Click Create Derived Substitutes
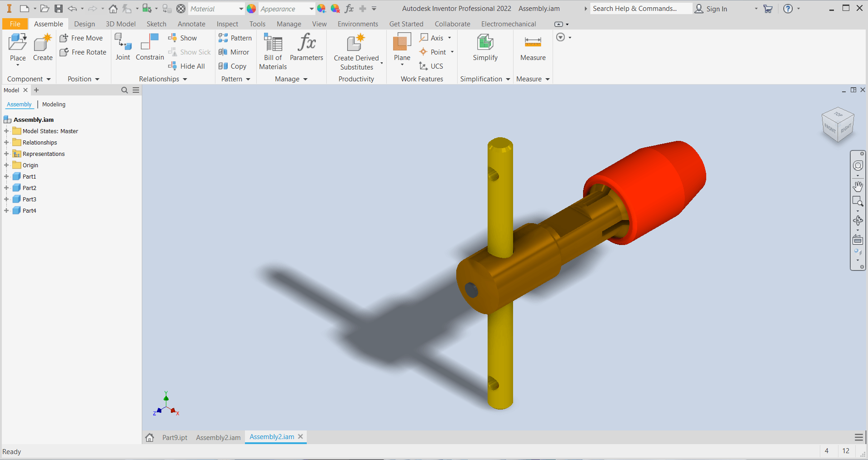 [356, 52]
